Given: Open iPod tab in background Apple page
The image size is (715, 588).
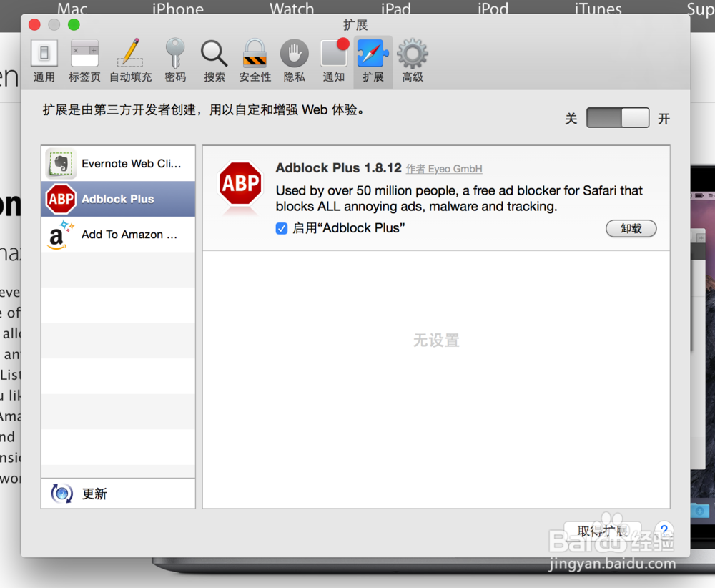Looking at the screenshot, I should click(493, 8).
